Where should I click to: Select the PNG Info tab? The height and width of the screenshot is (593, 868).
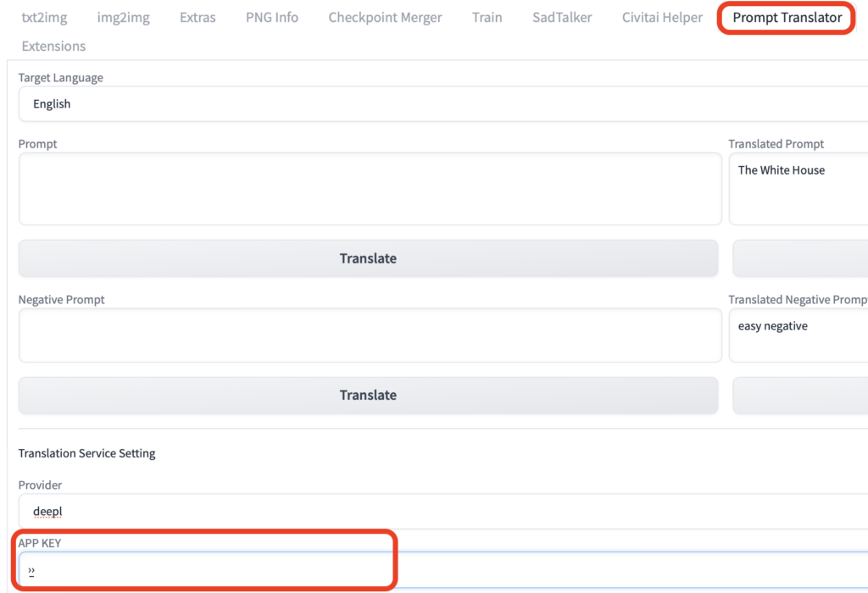point(271,17)
